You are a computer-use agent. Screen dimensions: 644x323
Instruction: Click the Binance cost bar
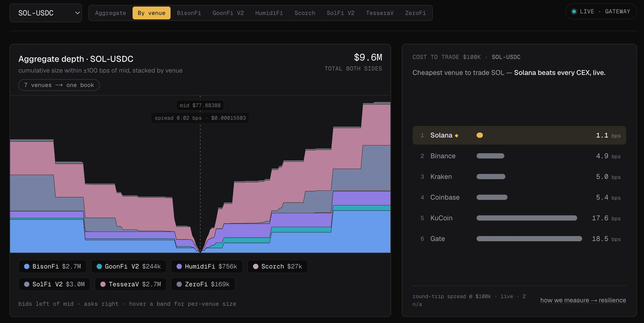pyautogui.click(x=490, y=156)
